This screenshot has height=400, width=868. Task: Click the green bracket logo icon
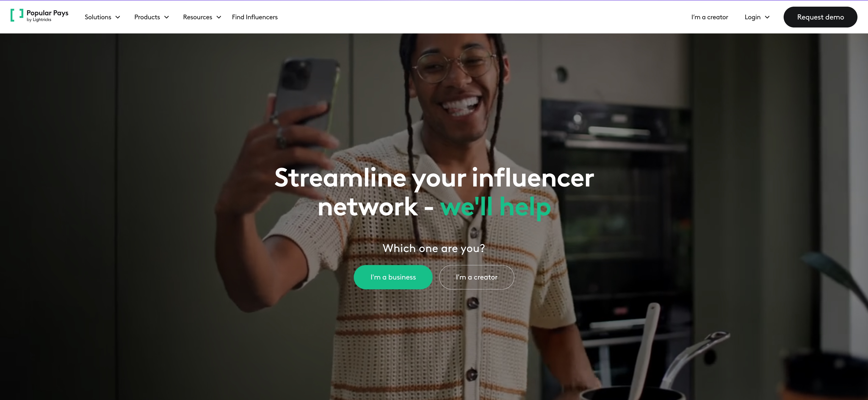tap(17, 15)
